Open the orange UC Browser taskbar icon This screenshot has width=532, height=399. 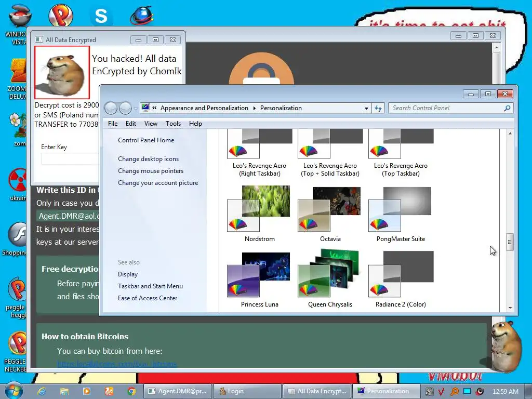click(x=109, y=391)
